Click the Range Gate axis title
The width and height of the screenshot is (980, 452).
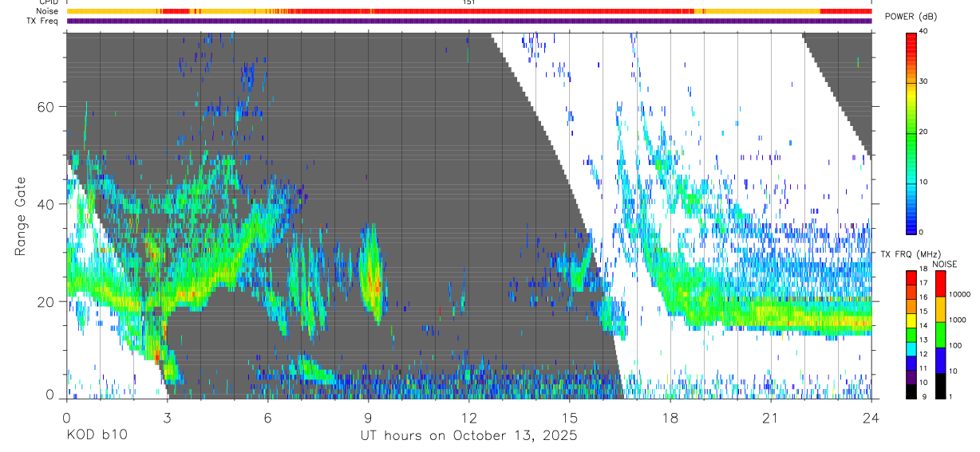22,215
